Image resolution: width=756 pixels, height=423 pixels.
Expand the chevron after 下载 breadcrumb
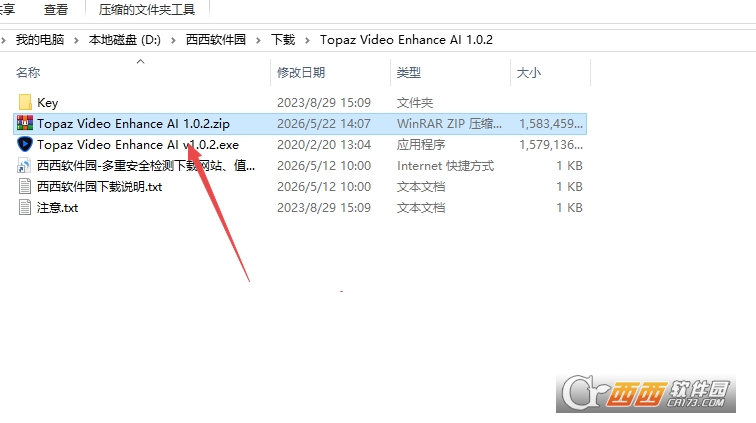click(307, 40)
